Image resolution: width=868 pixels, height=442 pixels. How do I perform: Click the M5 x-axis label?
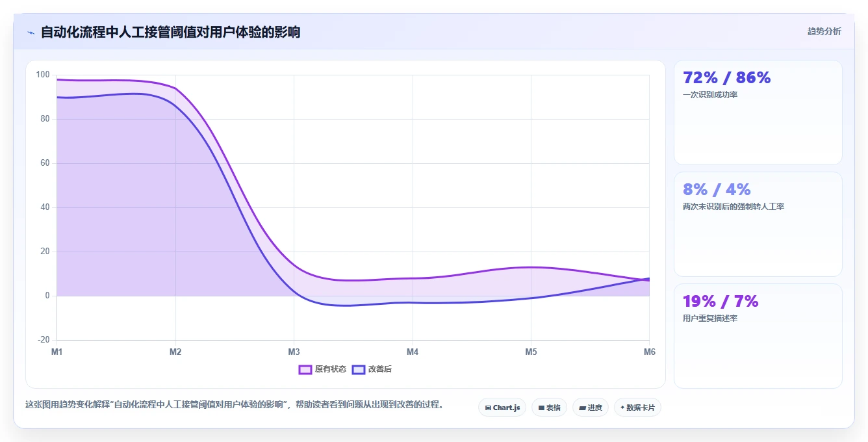531,352
